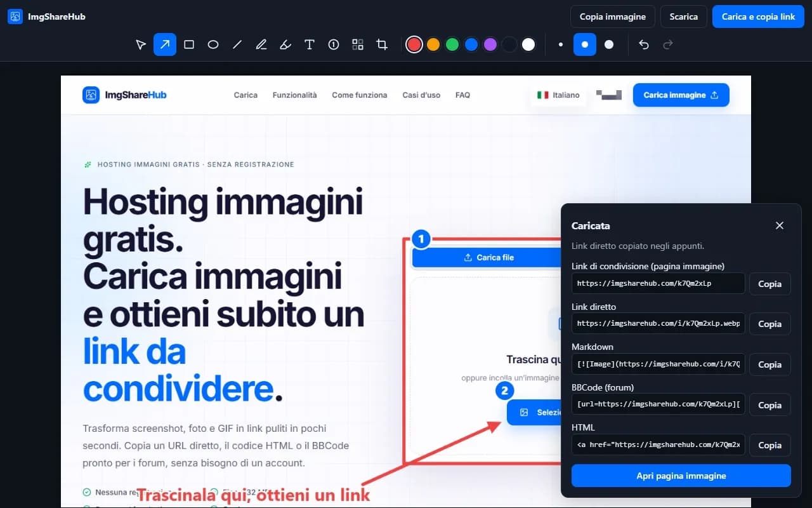The image size is (812, 508).
Task: Download the image with Scarica
Action: click(x=684, y=17)
